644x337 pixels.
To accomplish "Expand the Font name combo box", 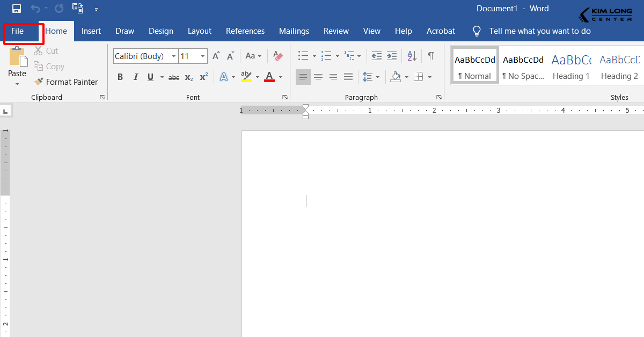I will click(x=173, y=56).
